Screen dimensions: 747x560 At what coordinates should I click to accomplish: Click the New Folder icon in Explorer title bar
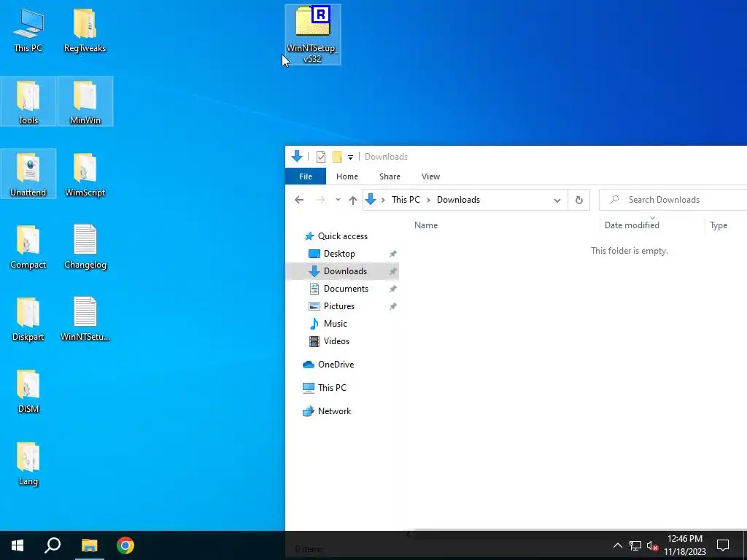[337, 157]
